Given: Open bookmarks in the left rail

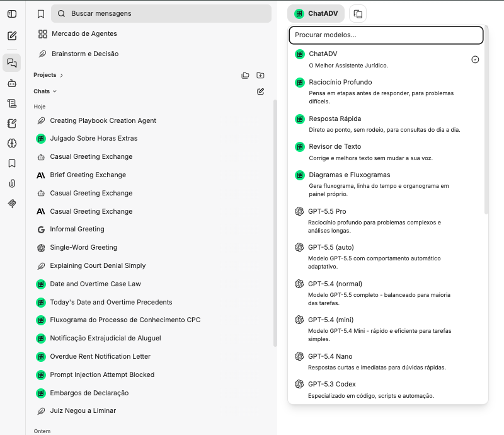Looking at the screenshot, I should point(12,163).
